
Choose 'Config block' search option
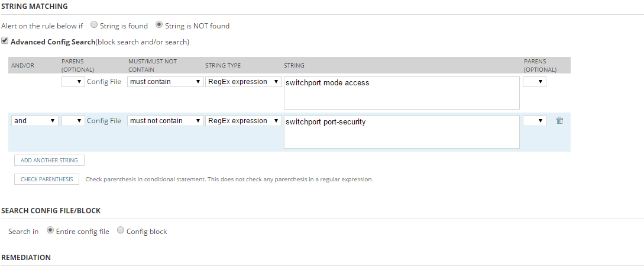[x=121, y=231]
